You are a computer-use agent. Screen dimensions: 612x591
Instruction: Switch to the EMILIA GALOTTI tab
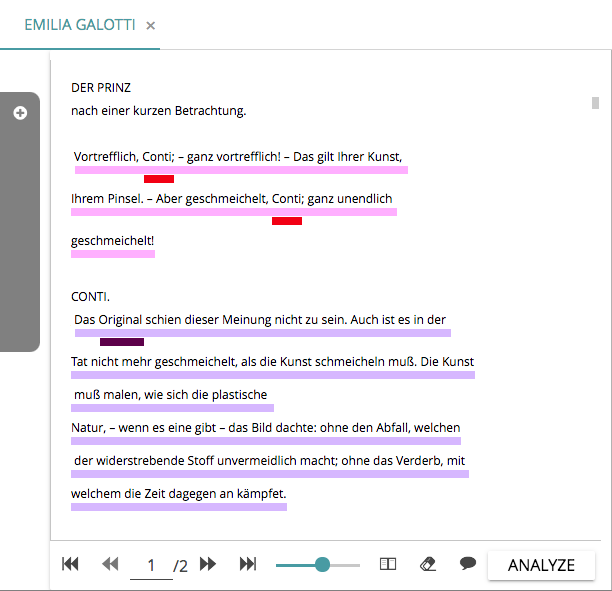(x=80, y=25)
